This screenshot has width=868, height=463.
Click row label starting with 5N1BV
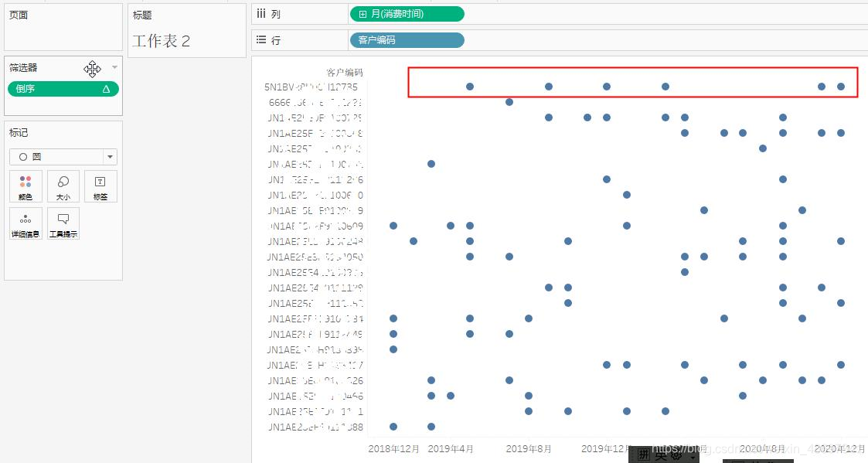click(311, 87)
